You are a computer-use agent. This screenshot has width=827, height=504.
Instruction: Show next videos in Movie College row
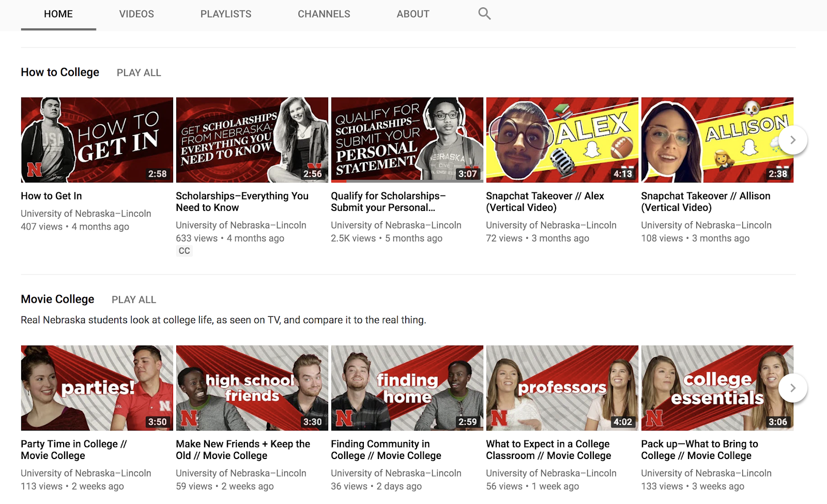793,388
